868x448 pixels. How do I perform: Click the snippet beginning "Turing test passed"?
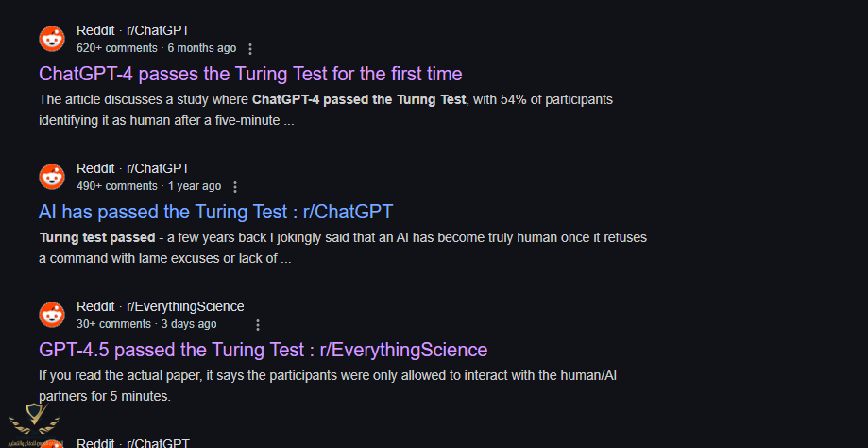343,248
